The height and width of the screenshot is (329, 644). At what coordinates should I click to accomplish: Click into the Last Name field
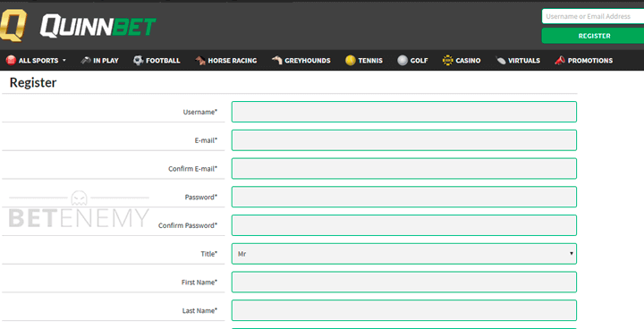[404, 310]
